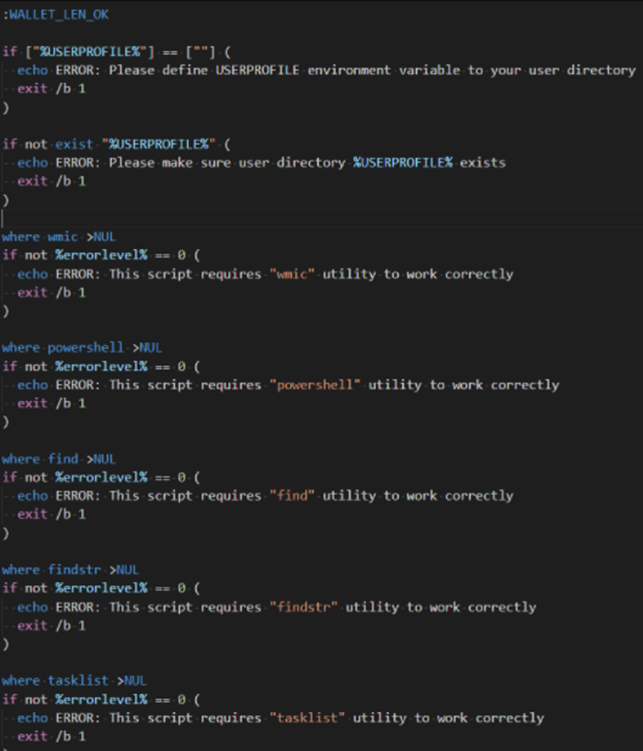Click the [""] empty string brackets
This screenshot has height=751, width=643.
click(x=200, y=52)
